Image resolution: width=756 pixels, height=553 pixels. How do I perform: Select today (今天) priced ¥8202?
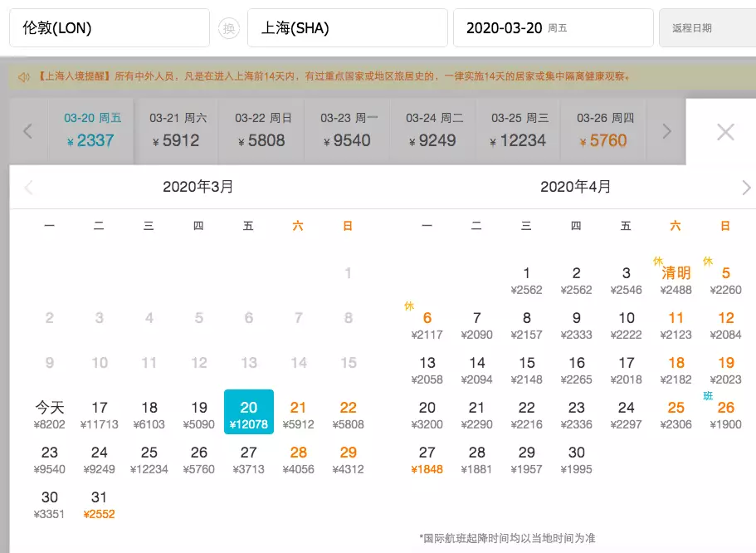[x=50, y=414]
